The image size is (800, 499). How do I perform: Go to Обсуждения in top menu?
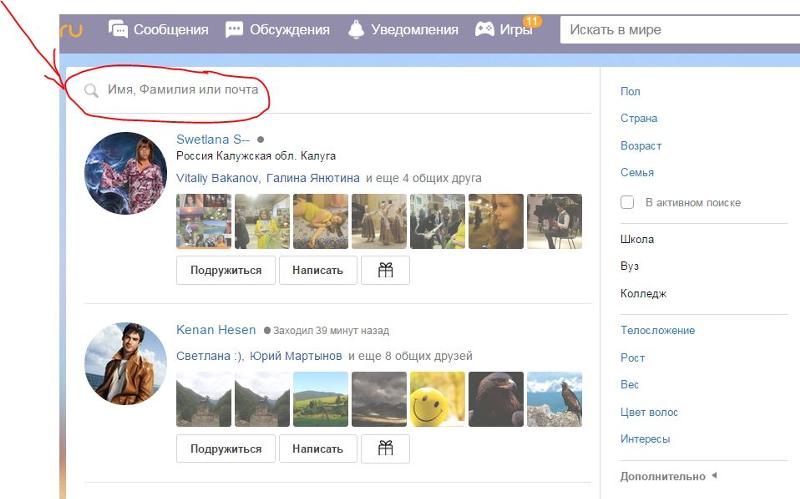point(289,30)
